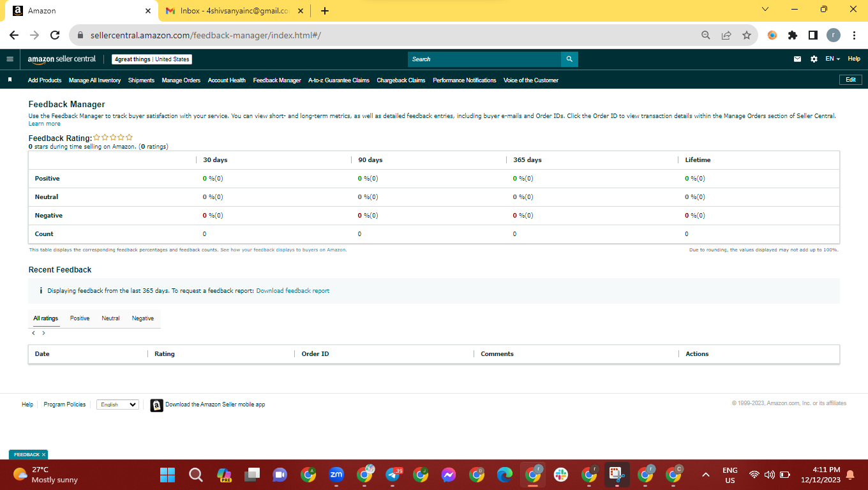Click the notification bell in the system tray
Viewport: 868px width, 490px height.
point(850,475)
